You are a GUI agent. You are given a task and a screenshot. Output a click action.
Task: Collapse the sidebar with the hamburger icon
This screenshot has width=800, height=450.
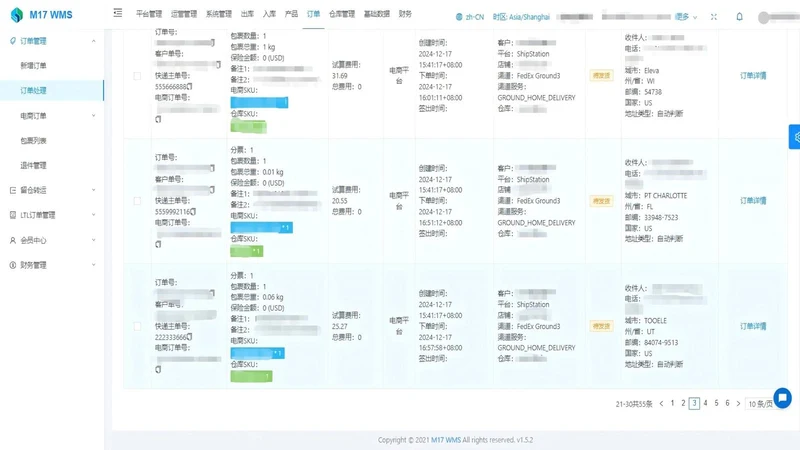118,13
